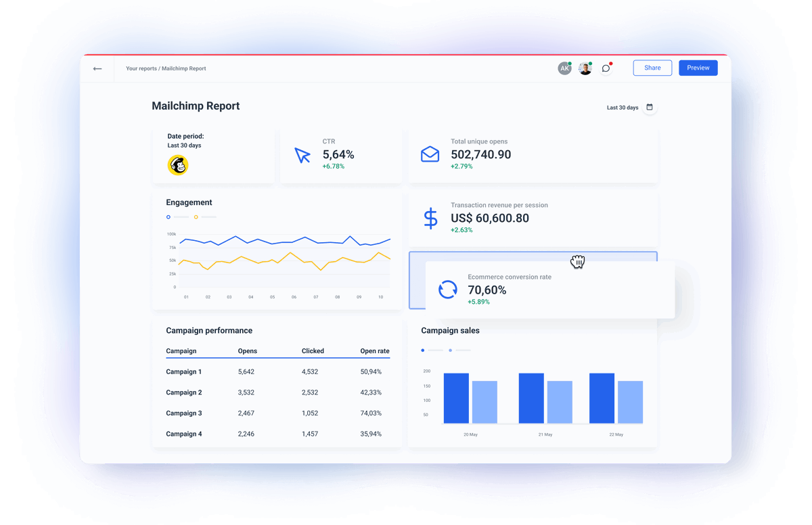This screenshot has width=812, height=525.
Task: Click the dollar sign revenue icon
Action: click(431, 218)
